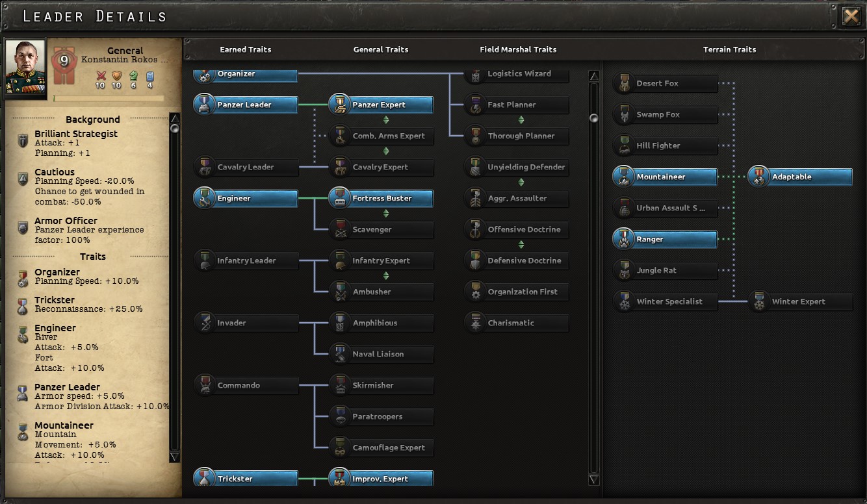Enable the Ambusher trait
Viewport: 867px width, 504px height.
click(381, 292)
